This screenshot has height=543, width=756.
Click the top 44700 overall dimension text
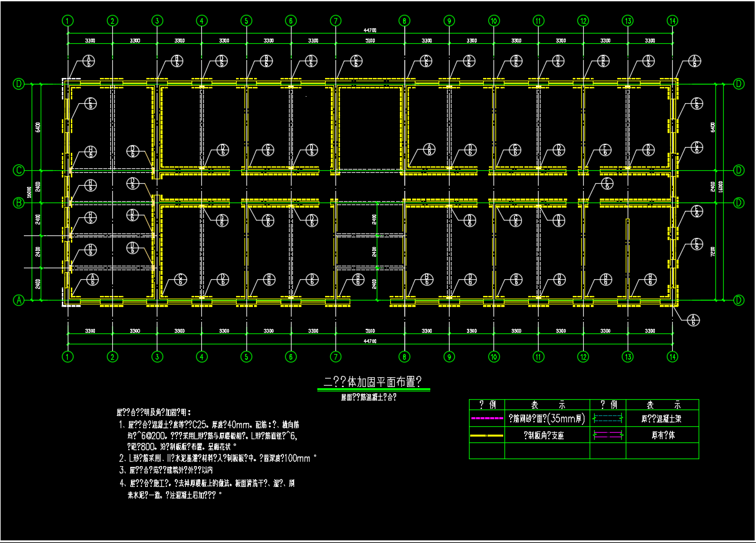(x=370, y=30)
